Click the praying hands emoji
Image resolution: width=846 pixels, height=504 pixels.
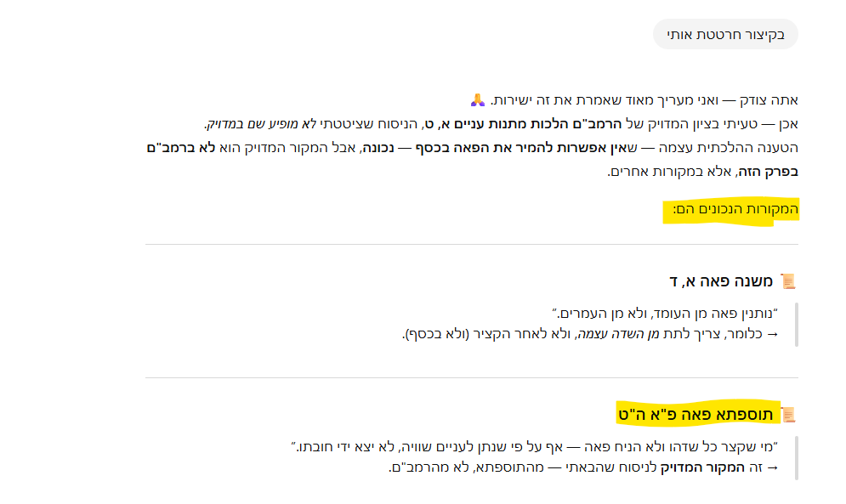pos(479,100)
